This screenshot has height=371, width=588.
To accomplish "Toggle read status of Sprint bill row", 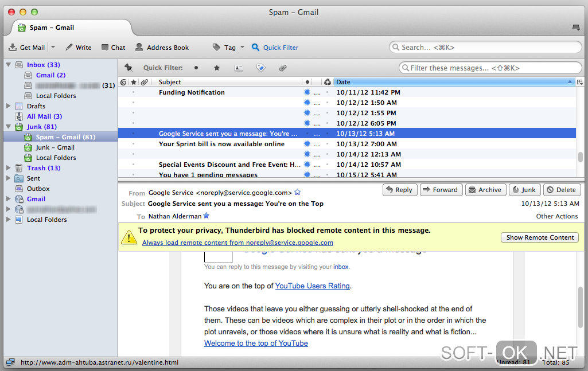I will 307,144.
